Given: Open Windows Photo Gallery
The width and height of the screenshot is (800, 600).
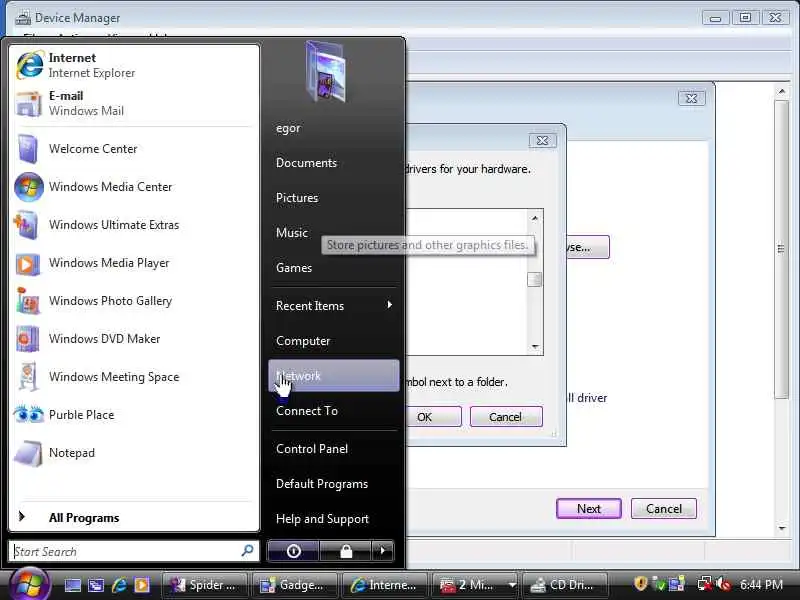Looking at the screenshot, I should point(134,301).
